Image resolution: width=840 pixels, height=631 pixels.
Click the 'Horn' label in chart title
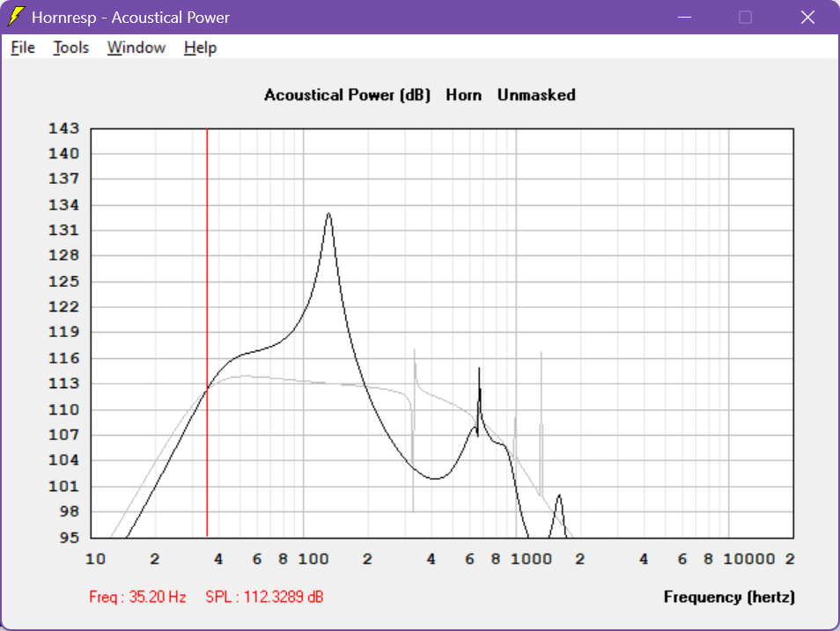tap(464, 95)
